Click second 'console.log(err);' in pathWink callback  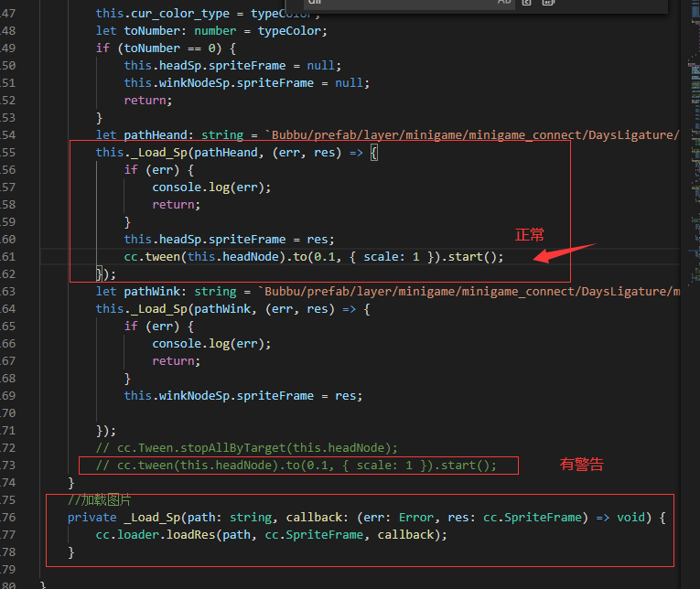coord(211,344)
